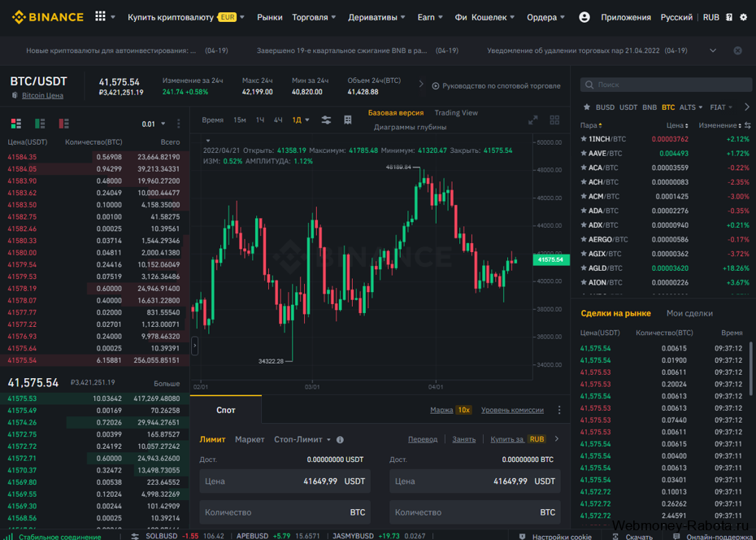The height and width of the screenshot is (540, 756).
Task: Click the pair search field
Action: click(666, 85)
